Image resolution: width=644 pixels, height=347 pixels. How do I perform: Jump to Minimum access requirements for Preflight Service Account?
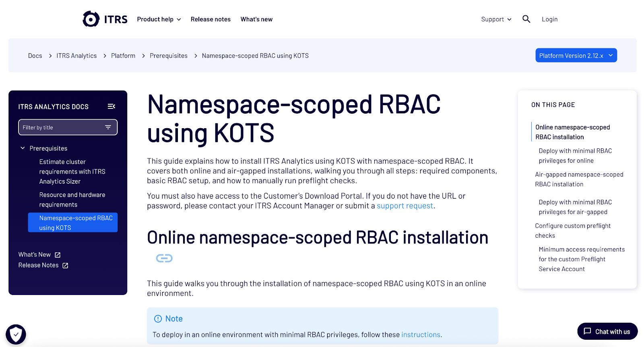click(582, 259)
